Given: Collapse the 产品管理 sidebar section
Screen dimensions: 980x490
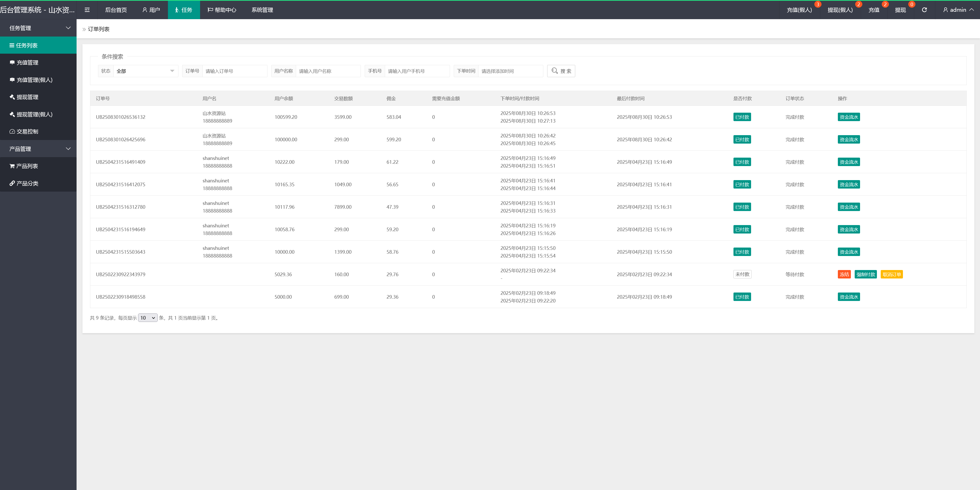Looking at the screenshot, I should point(38,149).
